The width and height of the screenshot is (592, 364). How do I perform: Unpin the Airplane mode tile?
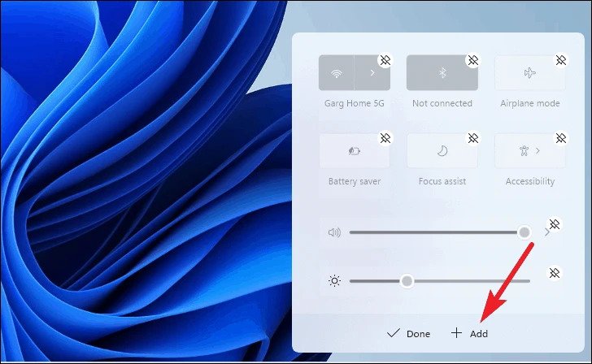coord(560,60)
